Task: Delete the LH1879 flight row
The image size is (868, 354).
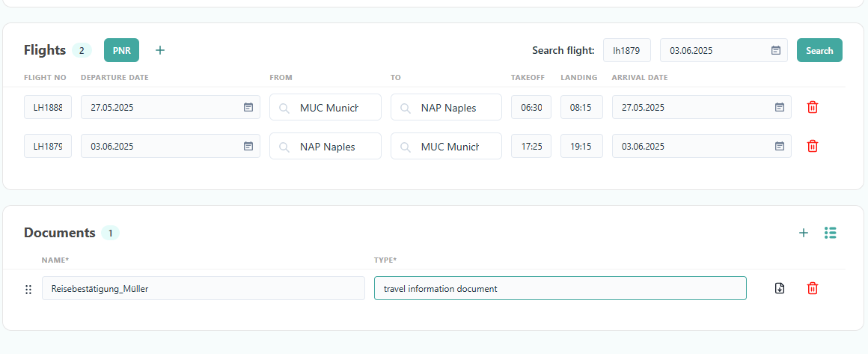Action: 813,146
